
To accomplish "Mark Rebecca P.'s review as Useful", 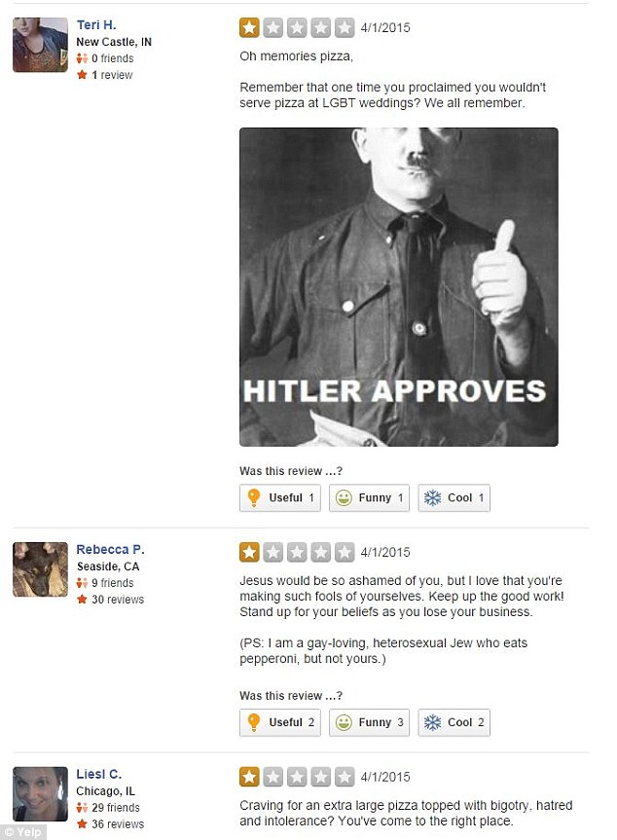I will tap(280, 722).
